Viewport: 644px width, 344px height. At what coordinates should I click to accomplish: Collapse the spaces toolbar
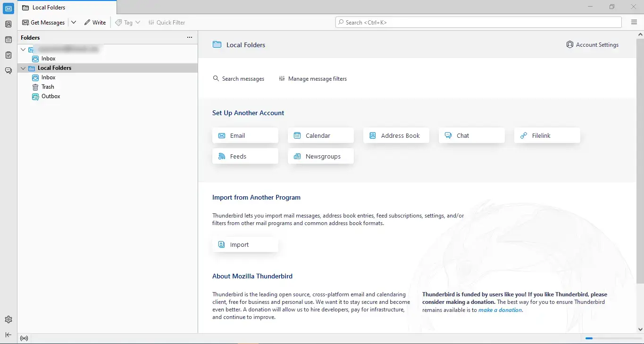pyautogui.click(x=8, y=335)
